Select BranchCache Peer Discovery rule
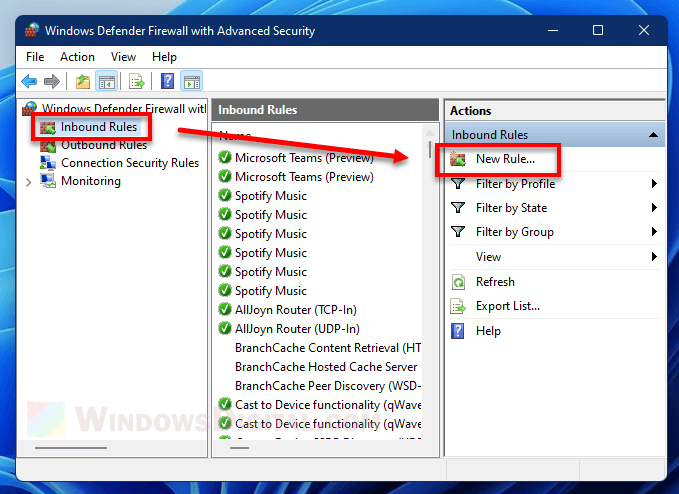The height and width of the screenshot is (494, 679). tap(328, 386)
